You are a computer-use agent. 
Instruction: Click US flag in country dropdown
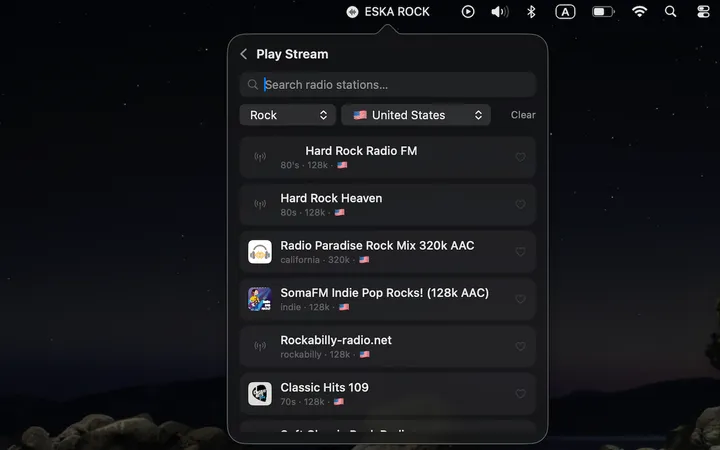coord(360,115)
